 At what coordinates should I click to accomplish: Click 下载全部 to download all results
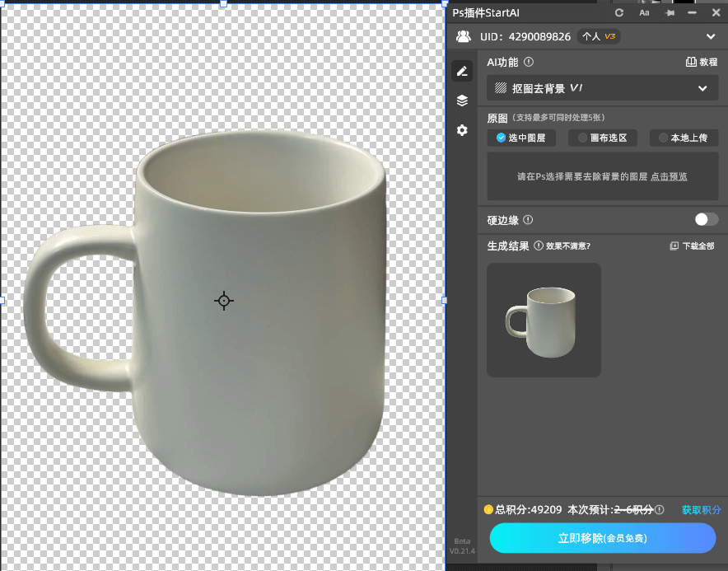point(692,246)
